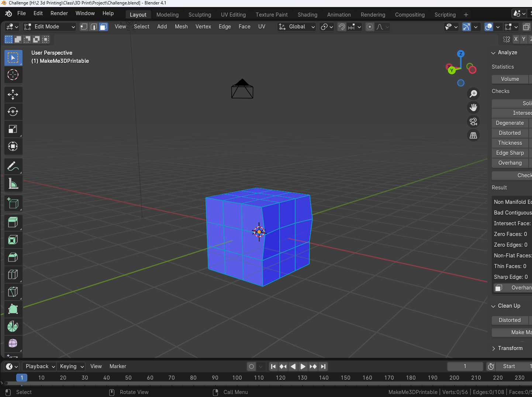Click the Z axis on navigation gizmo
The height and width of the screenshot is (397, 532).
460,54
